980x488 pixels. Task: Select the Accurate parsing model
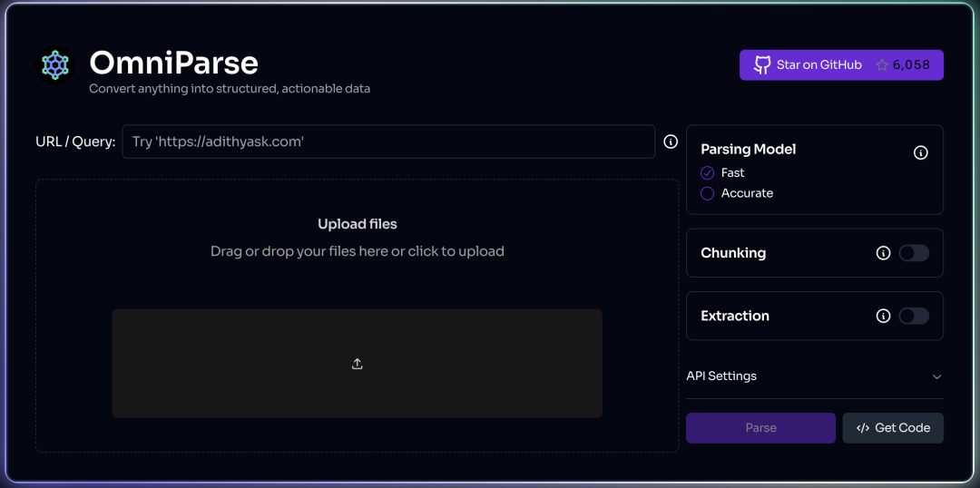click(x=708, y=193)
